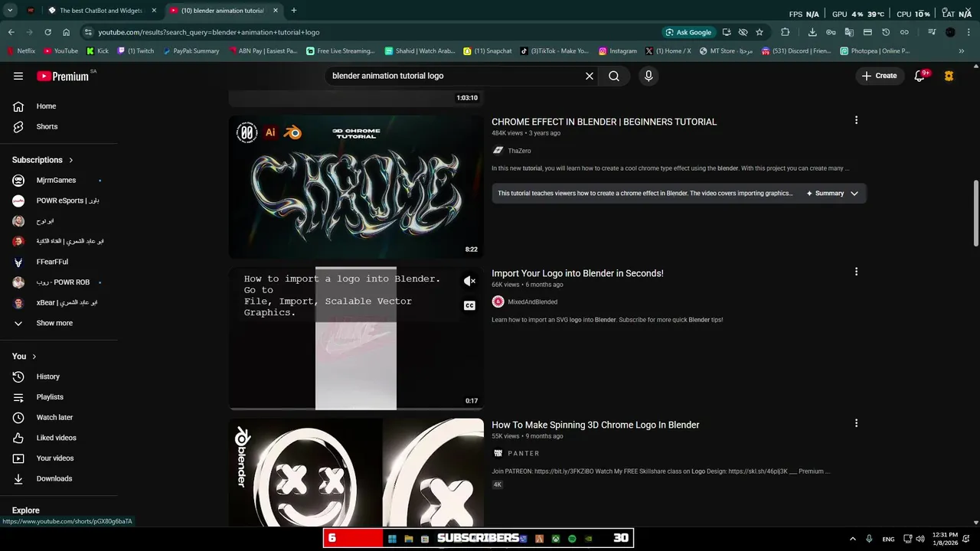The height and width of the screenshot is (551, 980).
Task: Unmute the Import Your Logo video preview
Action: point(469,281)
